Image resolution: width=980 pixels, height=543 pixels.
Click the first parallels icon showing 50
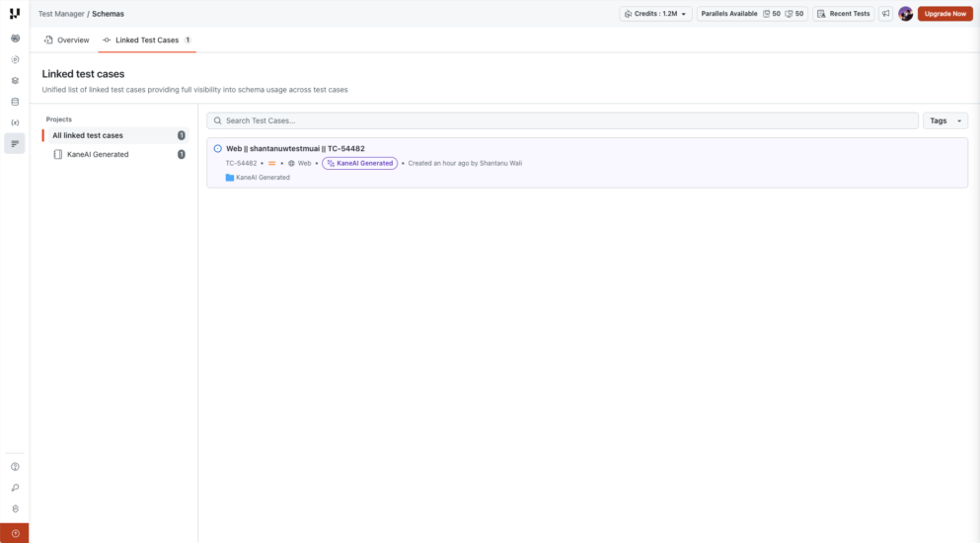point(766,14)
